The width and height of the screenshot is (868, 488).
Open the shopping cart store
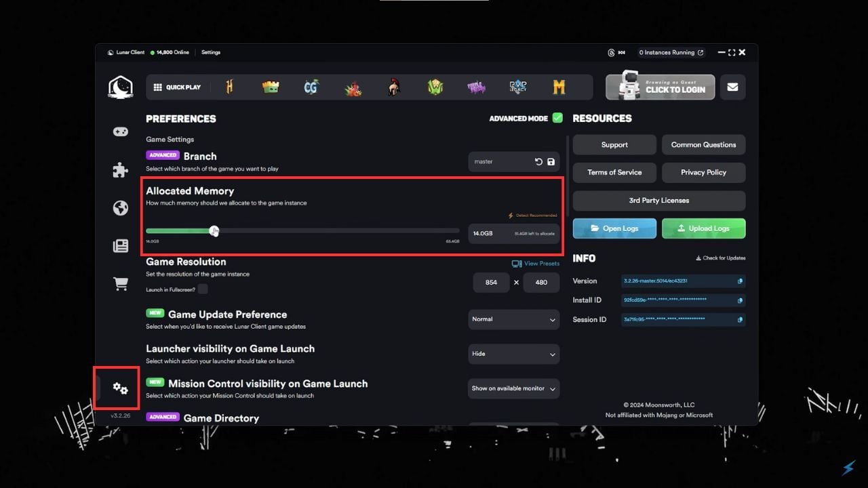[121, 285]
